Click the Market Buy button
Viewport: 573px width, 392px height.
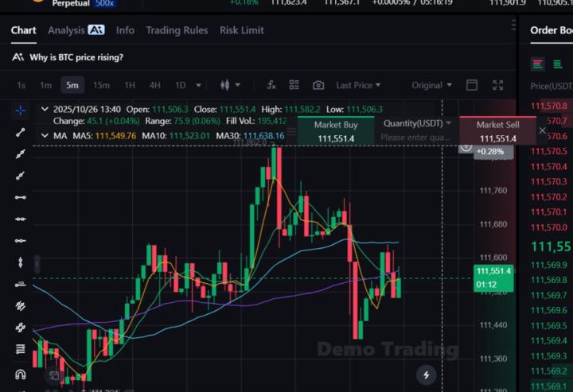pyautogui.click(x=335, y=131)
